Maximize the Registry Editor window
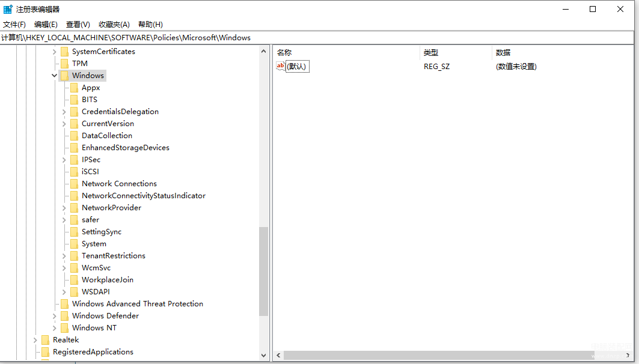 (x=593, y=9)
